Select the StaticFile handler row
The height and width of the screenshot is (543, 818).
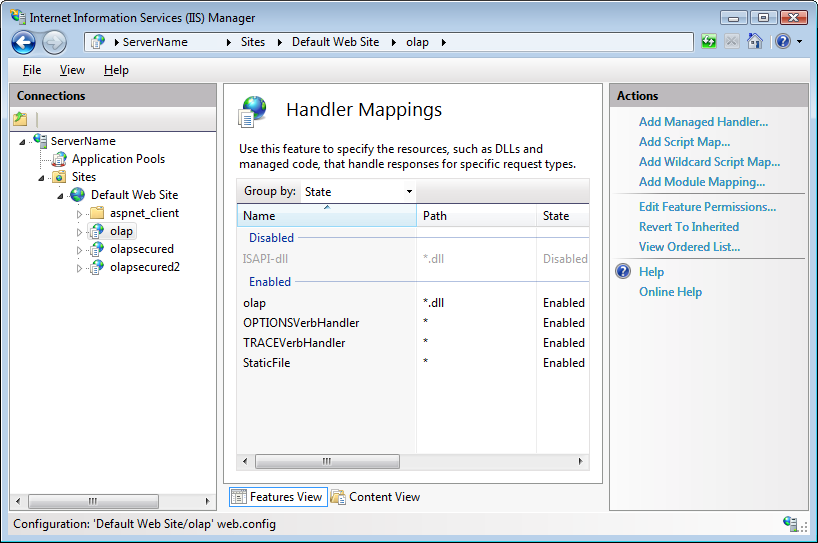pos(267,363)
